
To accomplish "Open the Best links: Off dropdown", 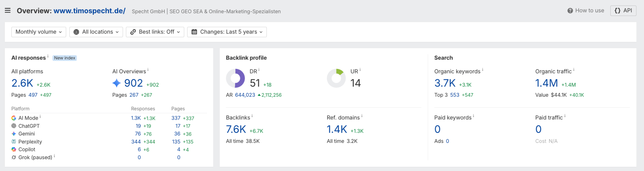I will 155,32.
